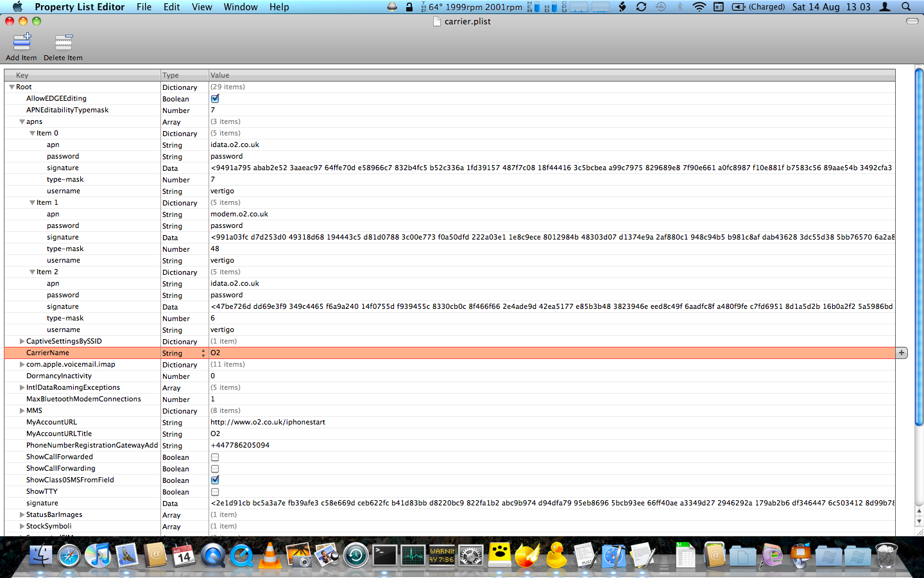Click plus button on CarrierName row
Viewport: 924px width, 578px height.
click(x=902, y=353)
